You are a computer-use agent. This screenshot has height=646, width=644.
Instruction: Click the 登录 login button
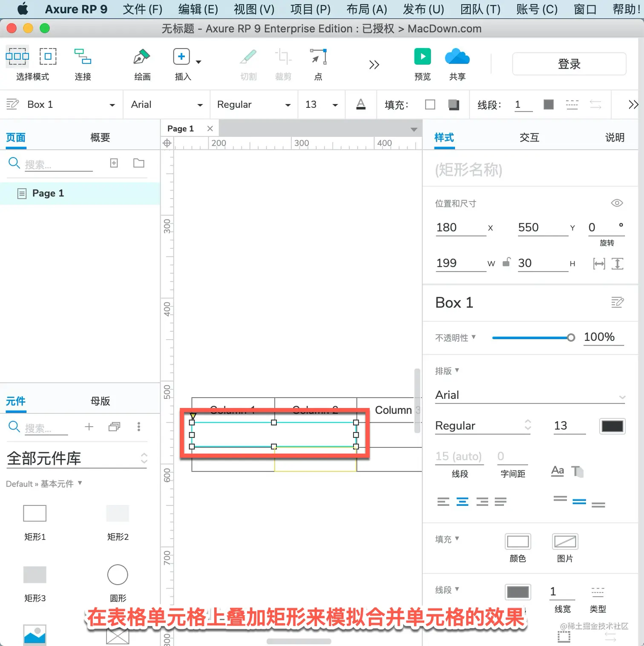[x=569, y=64]
